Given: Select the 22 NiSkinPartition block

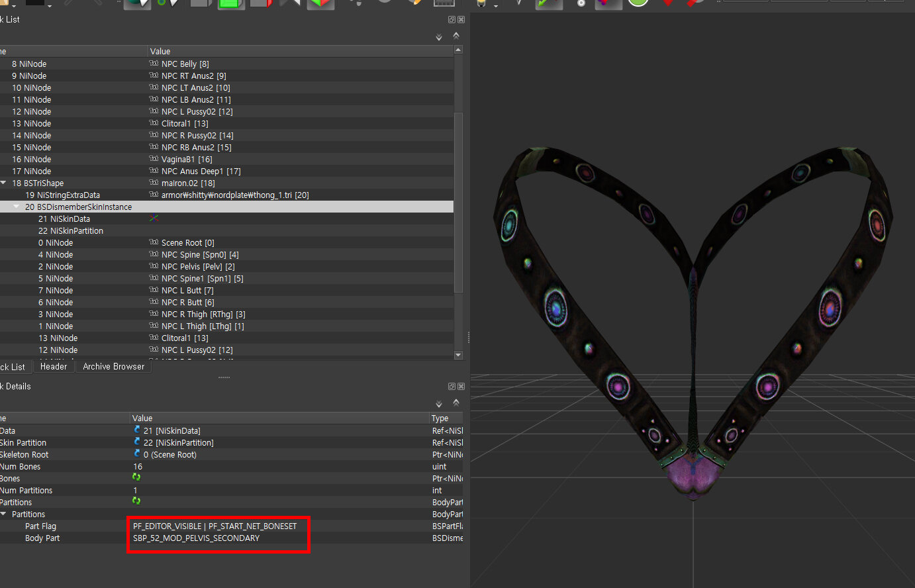Looking at the screenshot, I should (x=226, y=230).
